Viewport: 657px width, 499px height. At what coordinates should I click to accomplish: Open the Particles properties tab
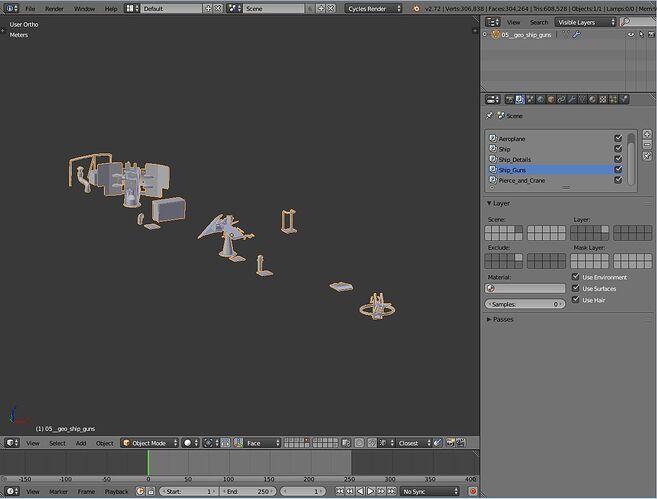click(x=613, y=99)
